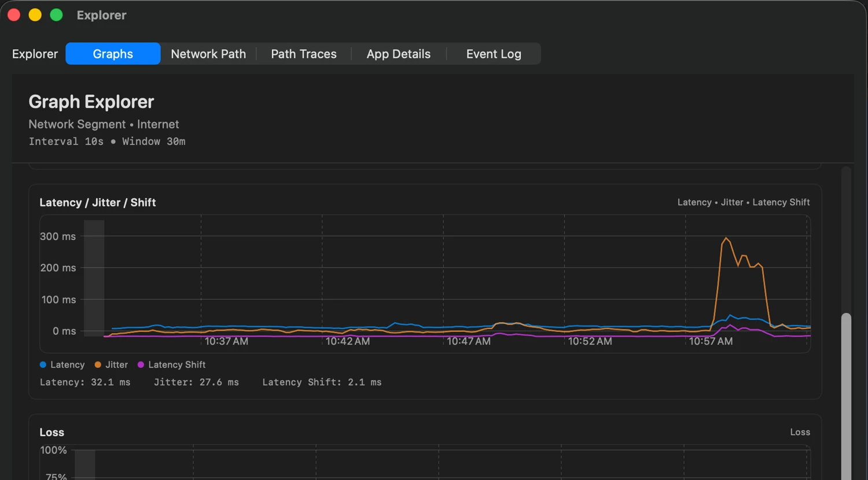This screenshot has height=480, width=868.
Task: Click the Loss chart title
Action: pyautogui.click(x=52, y=433)
